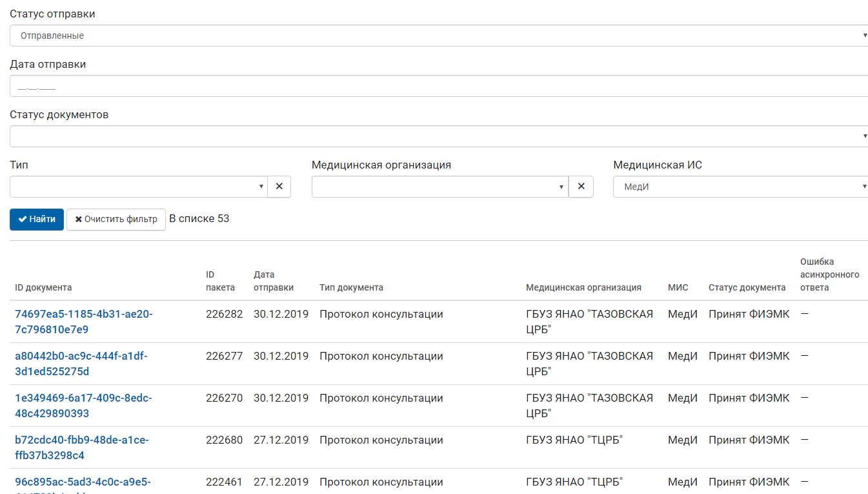
Task: Select packet ID 226282 cell
Action: point(225,314)
